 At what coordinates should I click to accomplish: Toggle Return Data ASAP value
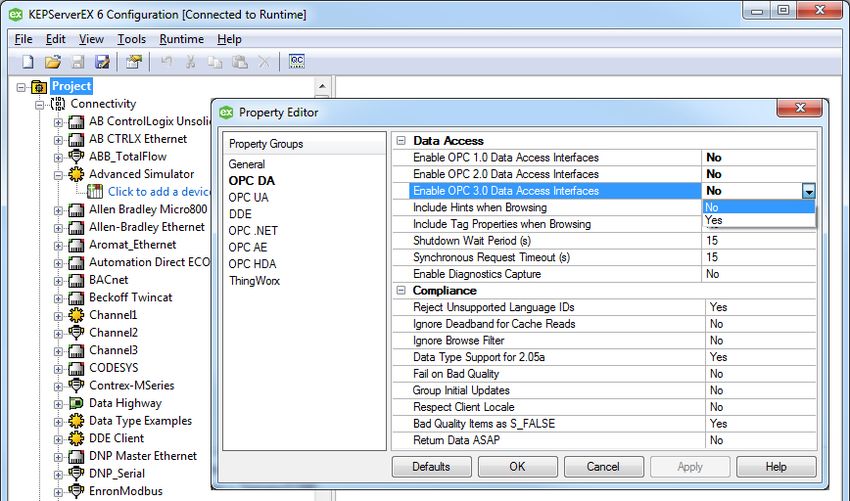761,440
